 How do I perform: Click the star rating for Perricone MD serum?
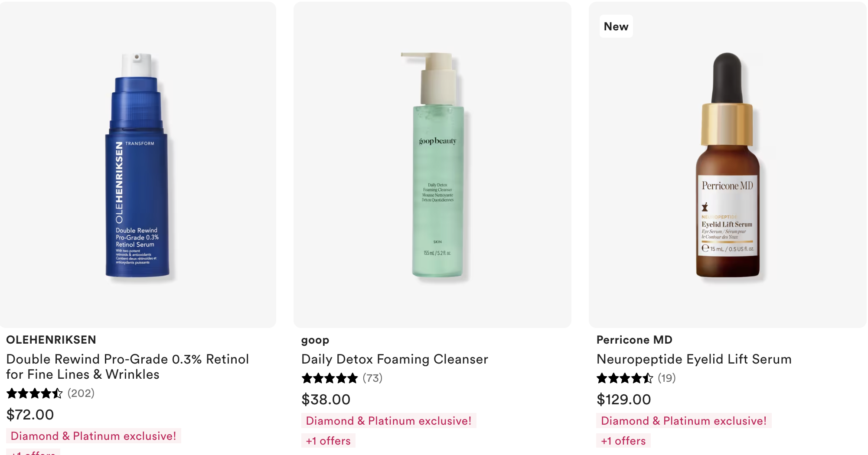(625, 378)
